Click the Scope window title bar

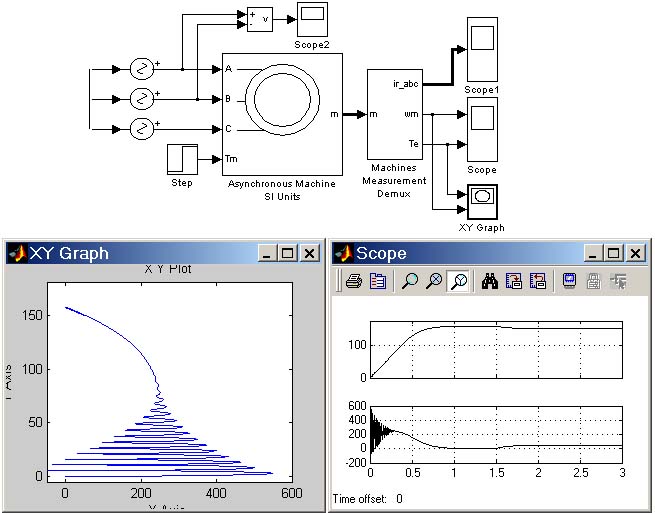(x=489, y=253)
